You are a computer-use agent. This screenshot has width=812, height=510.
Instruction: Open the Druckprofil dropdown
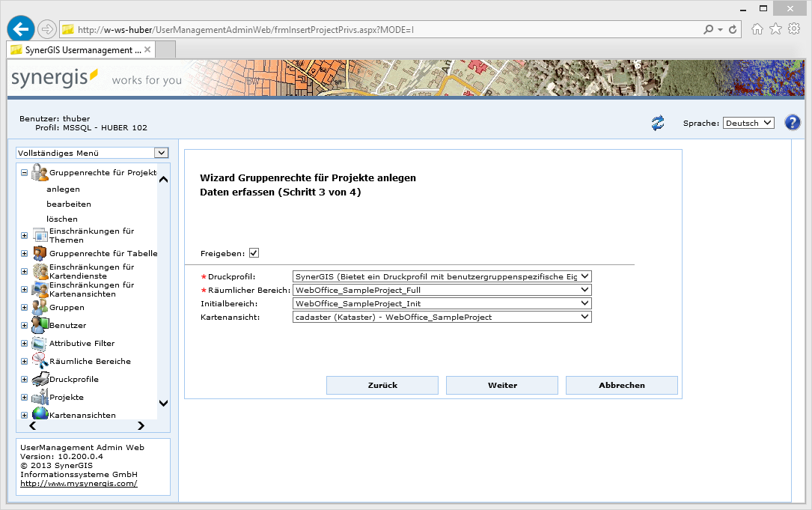click(x=442, y=276)
